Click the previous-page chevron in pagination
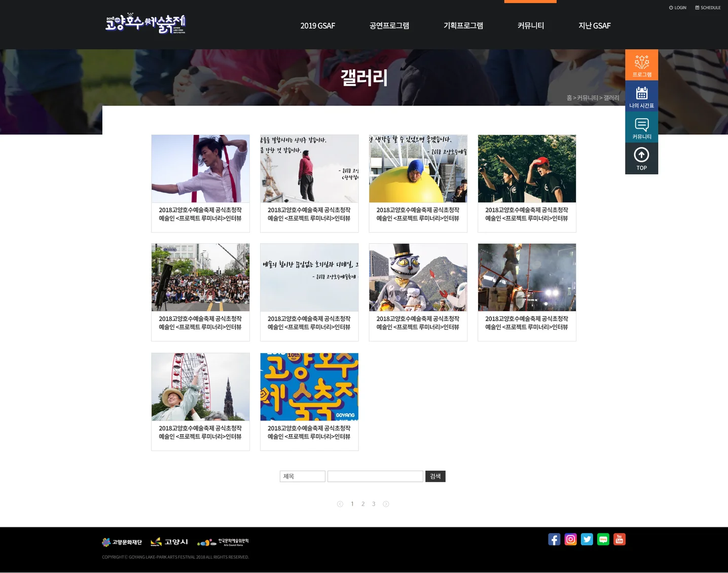 point(340,504)
